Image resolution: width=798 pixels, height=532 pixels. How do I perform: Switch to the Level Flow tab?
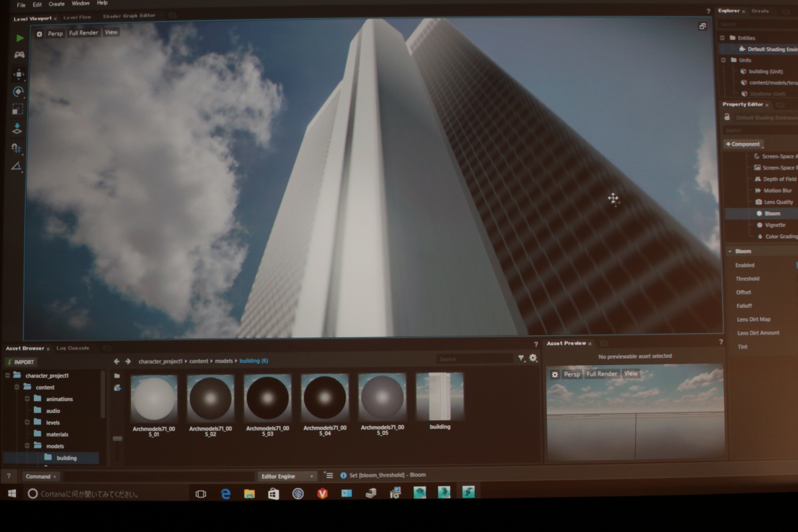pyautogui.click(x=77, y=17)
